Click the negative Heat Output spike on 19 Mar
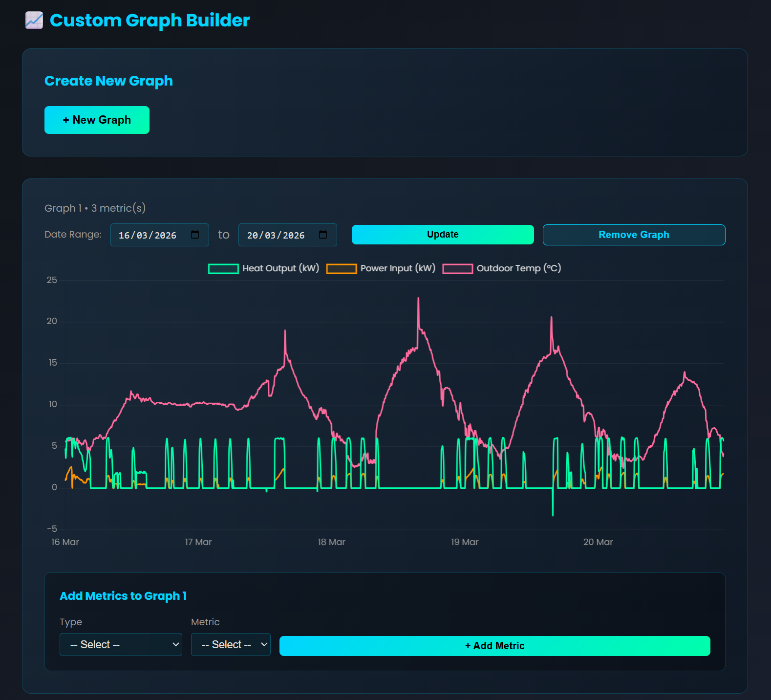This screenshot has width=771, height=700. [553, 514]
